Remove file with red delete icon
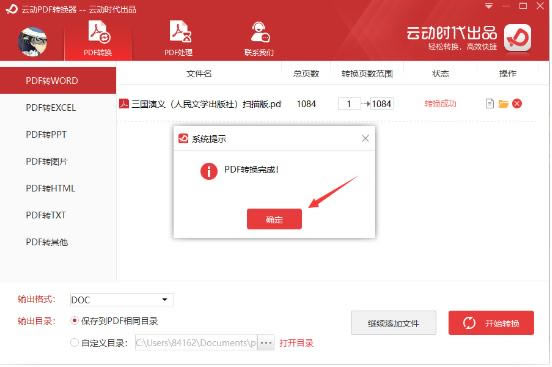Viewport: 552px width, 367px height. (x=517, y=104)
